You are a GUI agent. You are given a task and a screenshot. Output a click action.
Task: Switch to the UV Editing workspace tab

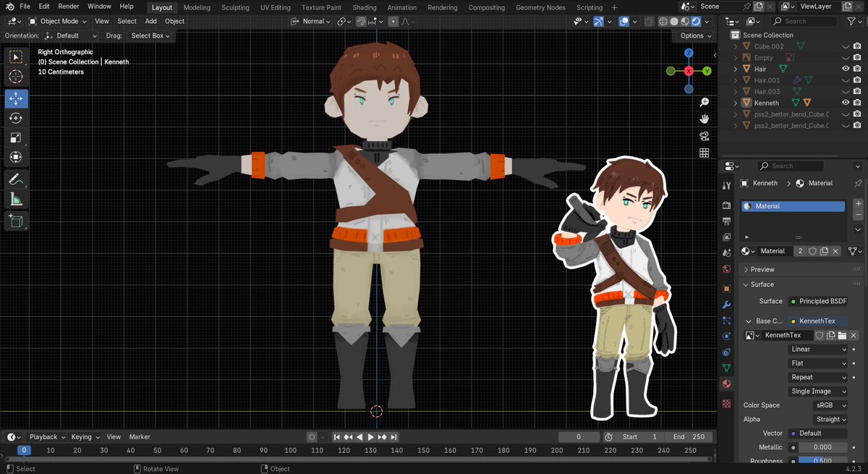tap(276, 7)
